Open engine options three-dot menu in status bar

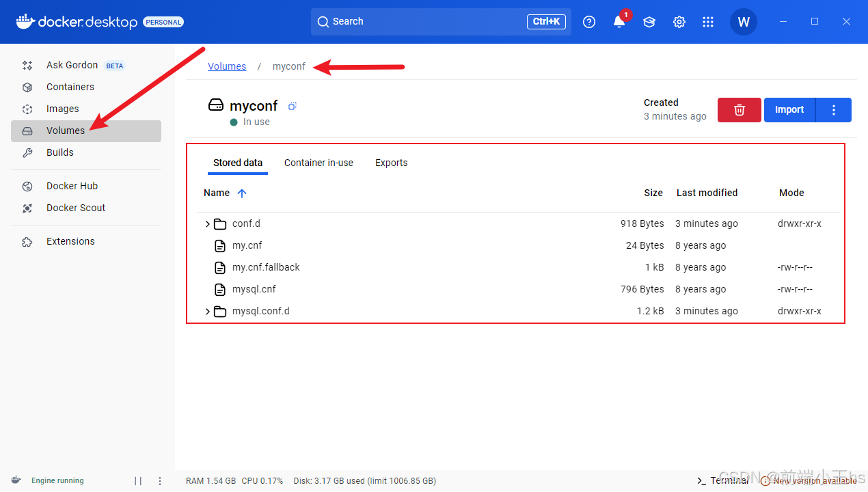[160, 481]
